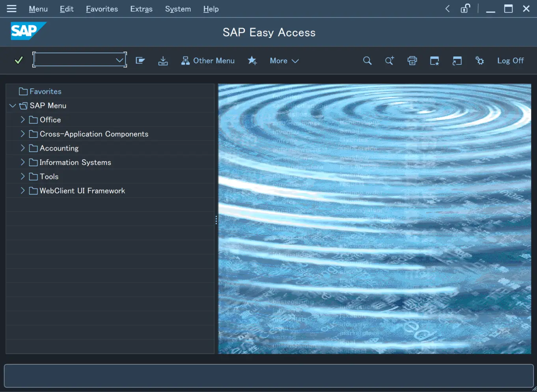The width and height of the screenshot is (537, 392).
Task: Click the SAP logo
Action: pyautogui.click(x=28, y=31)
